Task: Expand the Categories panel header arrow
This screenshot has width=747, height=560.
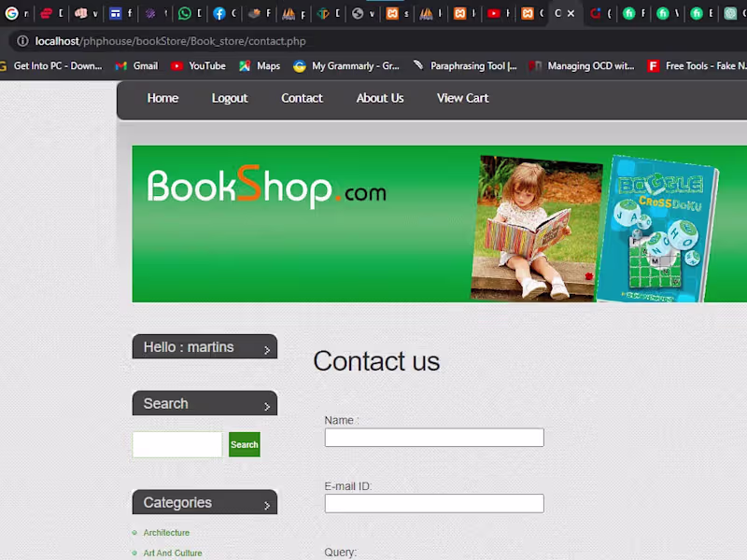Action: pos(267,505)
